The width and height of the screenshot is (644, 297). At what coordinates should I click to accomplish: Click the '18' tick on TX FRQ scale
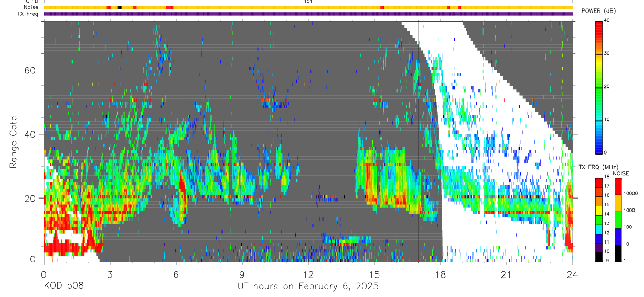tap(606, 177)
